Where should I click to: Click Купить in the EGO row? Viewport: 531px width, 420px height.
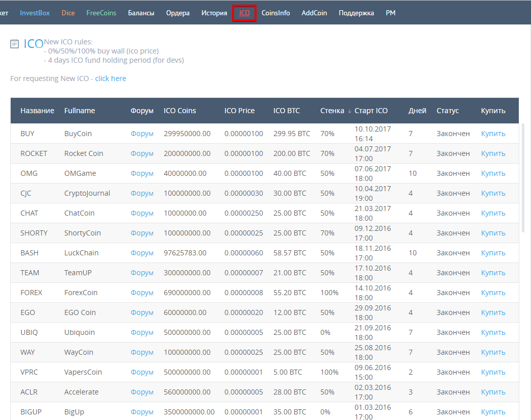[493, 313]
